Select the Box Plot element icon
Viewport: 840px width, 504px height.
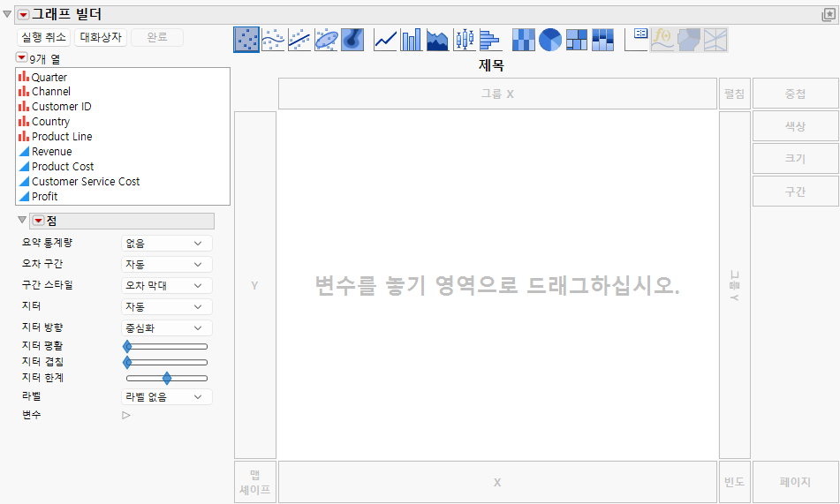tap(465, 40)
